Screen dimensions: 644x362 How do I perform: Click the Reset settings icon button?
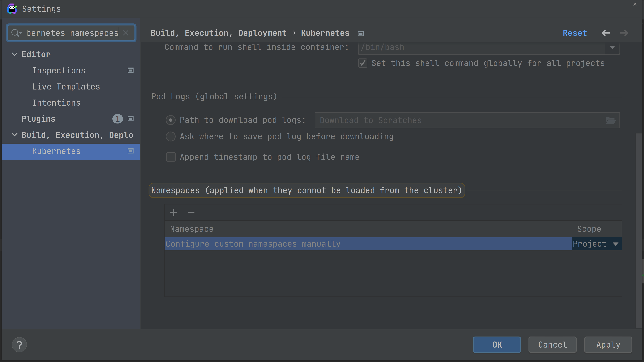(x=575, y=33)
